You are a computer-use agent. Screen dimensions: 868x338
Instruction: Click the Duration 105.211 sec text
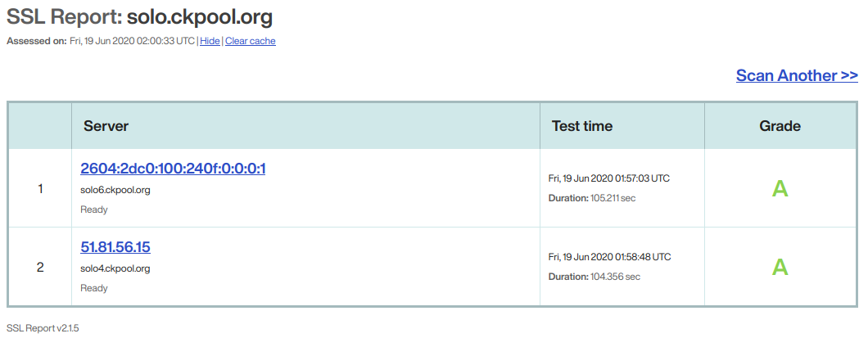(x=592, y=197)
